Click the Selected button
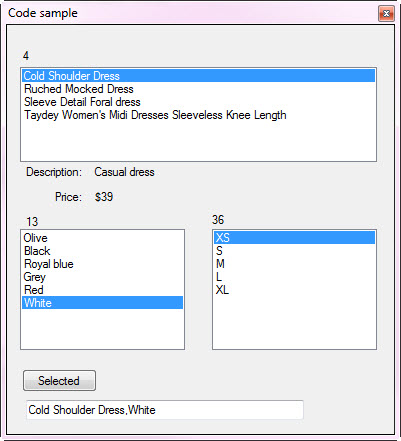Viewport: 401px width, 441px height. pyautogui.click(x=59, y=380)
